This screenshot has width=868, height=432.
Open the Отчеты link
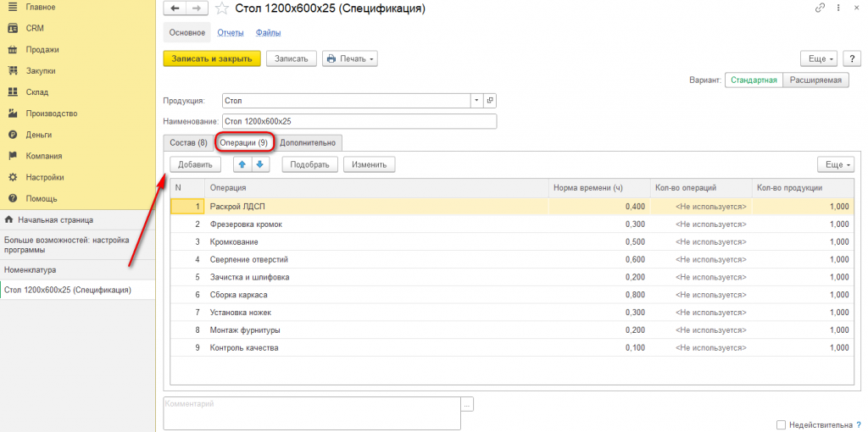(x=231, y=33)
